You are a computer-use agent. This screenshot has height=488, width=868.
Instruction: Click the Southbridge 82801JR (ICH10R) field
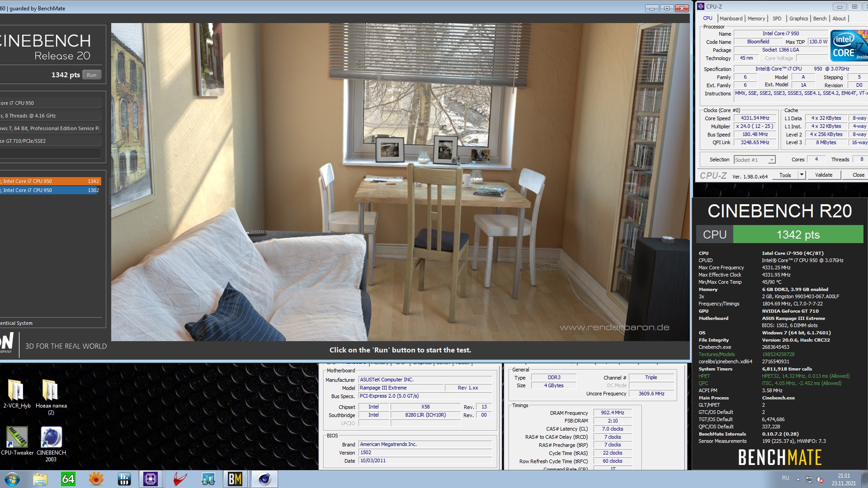click(x=425, y=415)
